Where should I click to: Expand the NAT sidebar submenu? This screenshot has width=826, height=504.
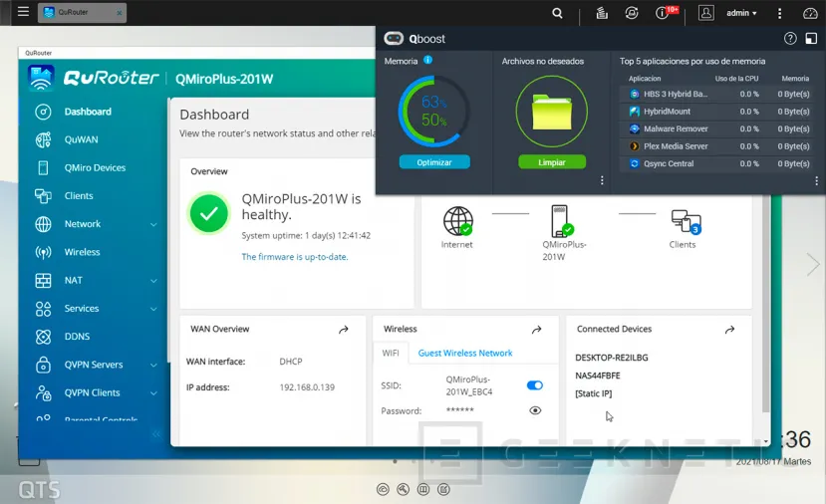pos(153,281)
